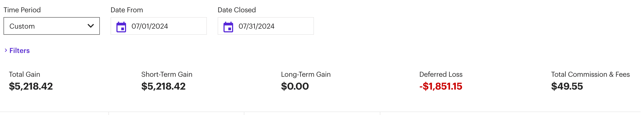Select the dollar amount under Total Gain
Viewport: 644px width, 115px height.
(x=31, y=86)
